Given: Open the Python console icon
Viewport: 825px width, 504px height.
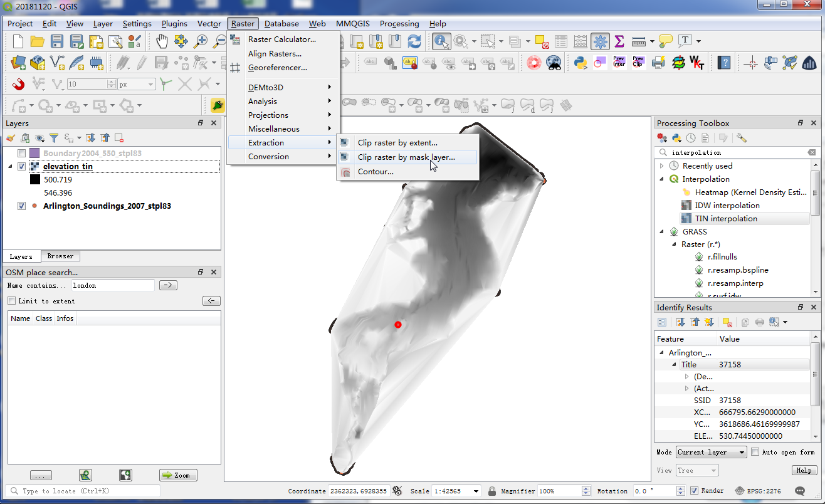Looking at the screenshot, I should click(581, 63).
